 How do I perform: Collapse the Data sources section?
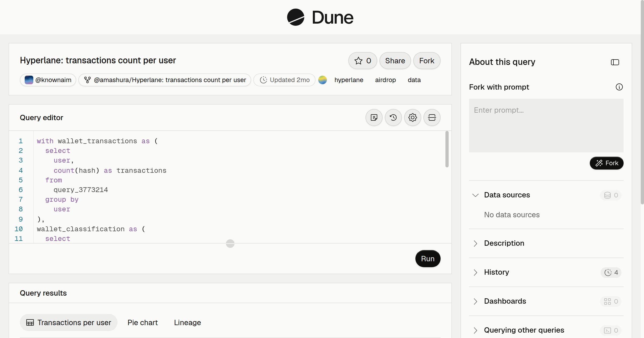(x=475, y=195)
